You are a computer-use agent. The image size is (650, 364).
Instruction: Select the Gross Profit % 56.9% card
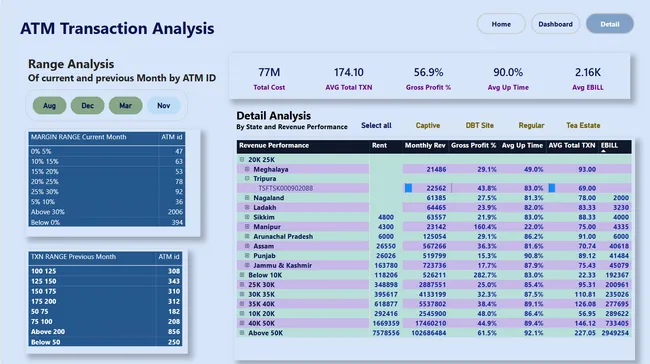[x=428, y=78]
